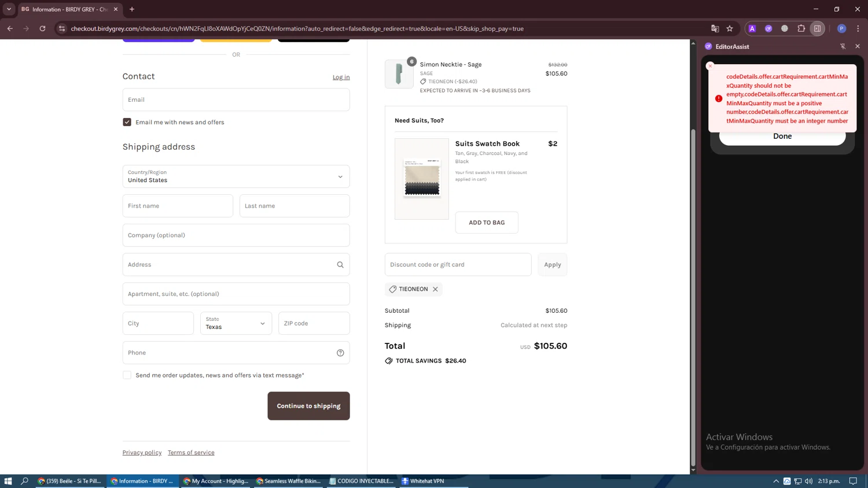Open the volume control in system tray
This screenshot has height=488, width=868.
click(x=809, y=481)
